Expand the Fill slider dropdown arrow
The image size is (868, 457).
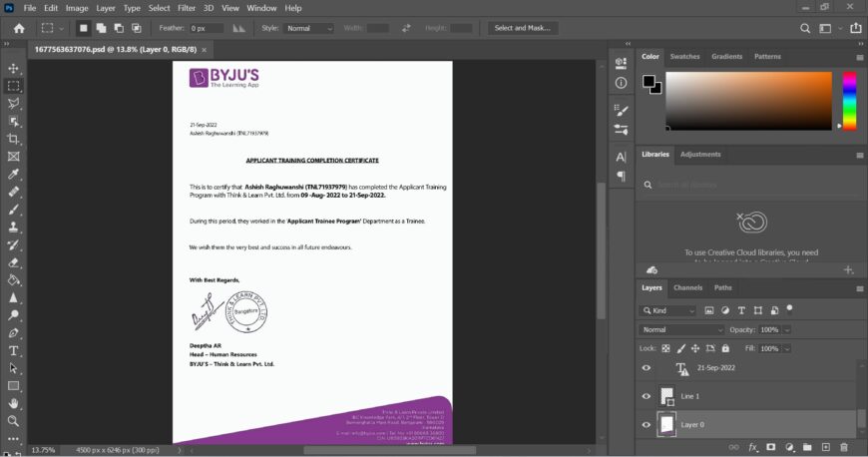point(786,349)
